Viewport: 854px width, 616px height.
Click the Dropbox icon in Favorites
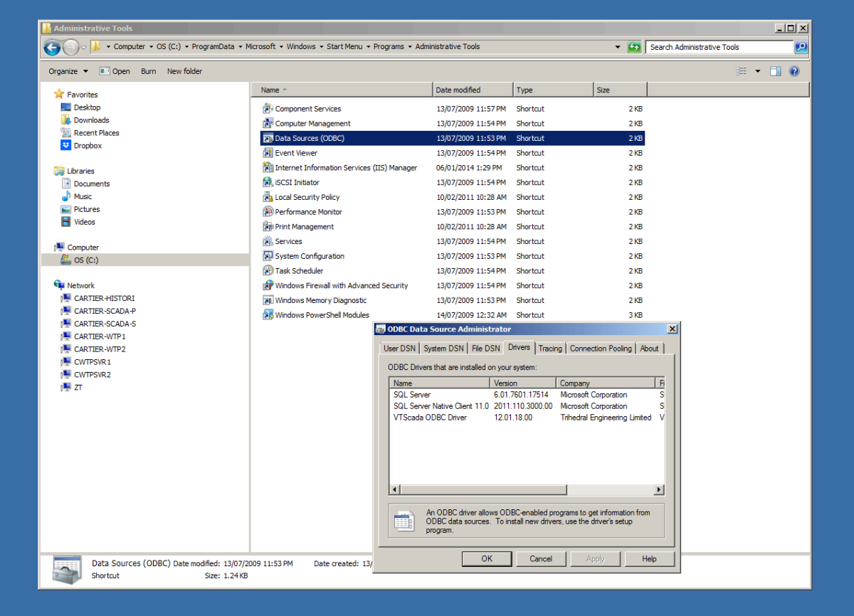tap(66, 145)
